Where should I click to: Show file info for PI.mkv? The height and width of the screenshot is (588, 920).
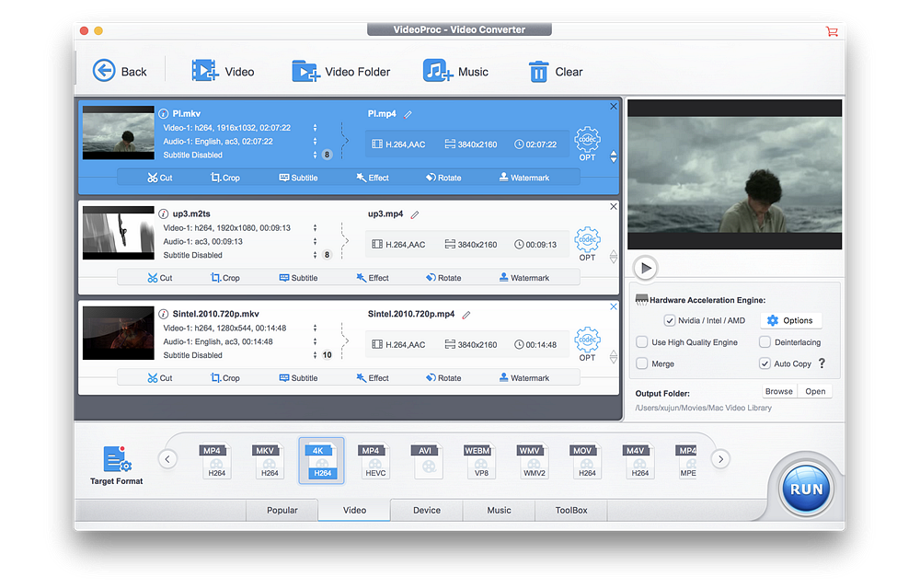(x=164, y=114)
